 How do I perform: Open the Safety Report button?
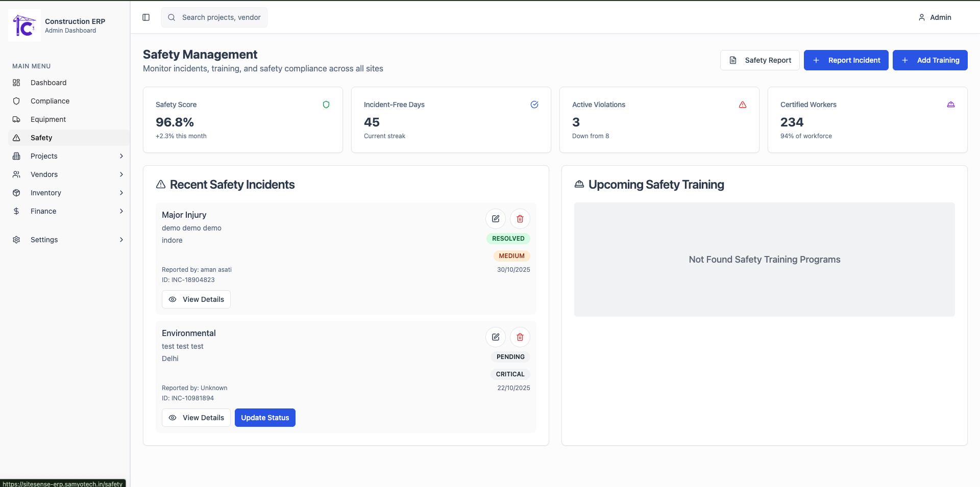coord(759,60)
